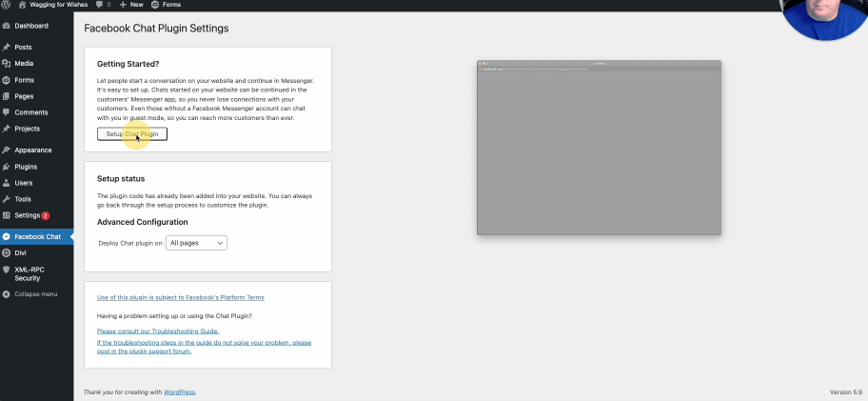Click the Dashboard gauge icon

(x=6, y=26)
